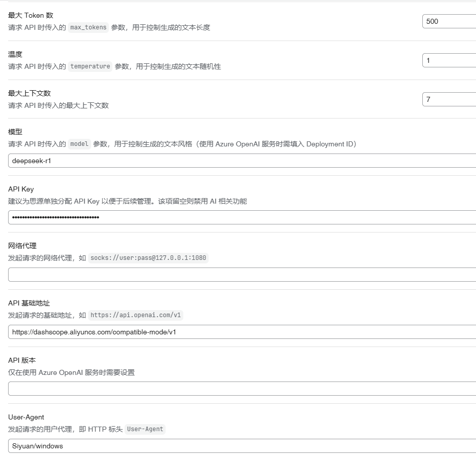
Task: Click the model code snippet in description
Action: 80,144
